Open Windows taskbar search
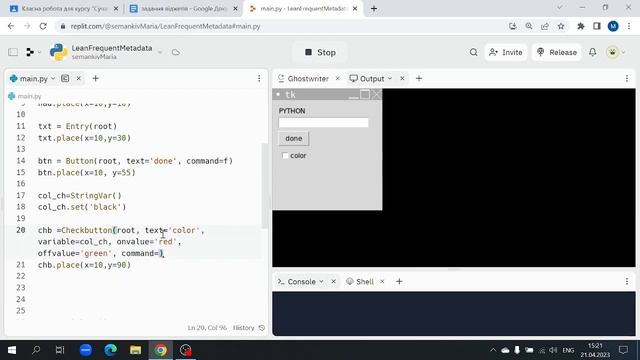 click(36, 350)
